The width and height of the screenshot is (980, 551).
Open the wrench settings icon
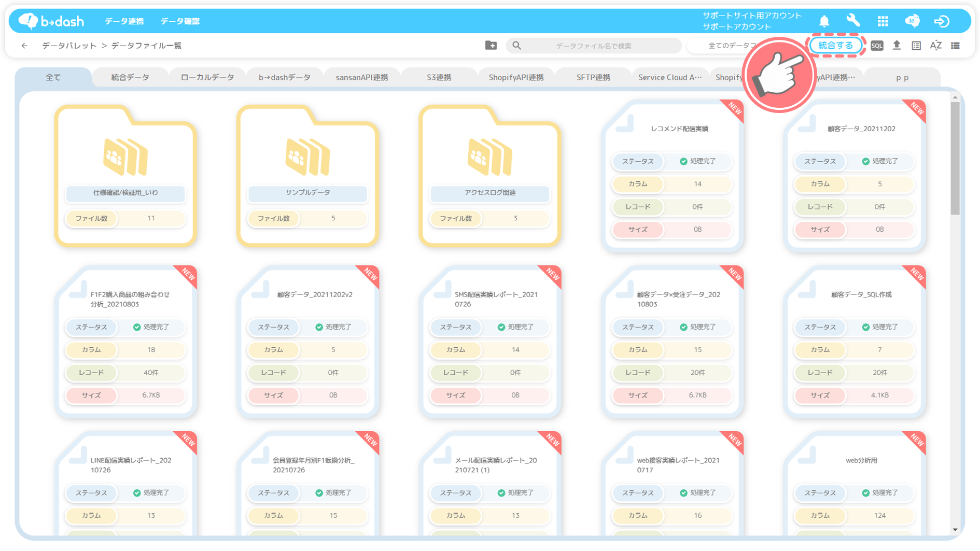[853, 21]
